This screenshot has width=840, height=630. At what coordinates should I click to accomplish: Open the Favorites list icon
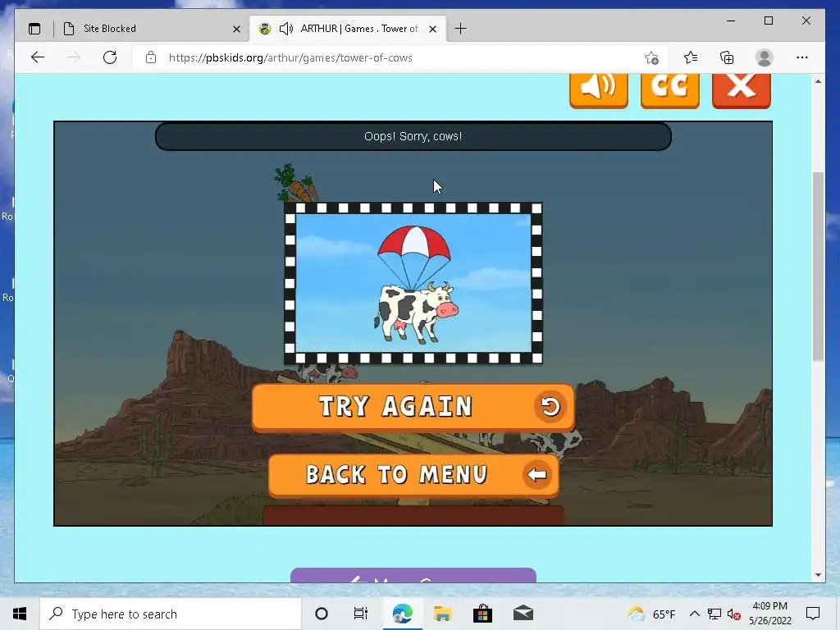[x=691, y=57]
